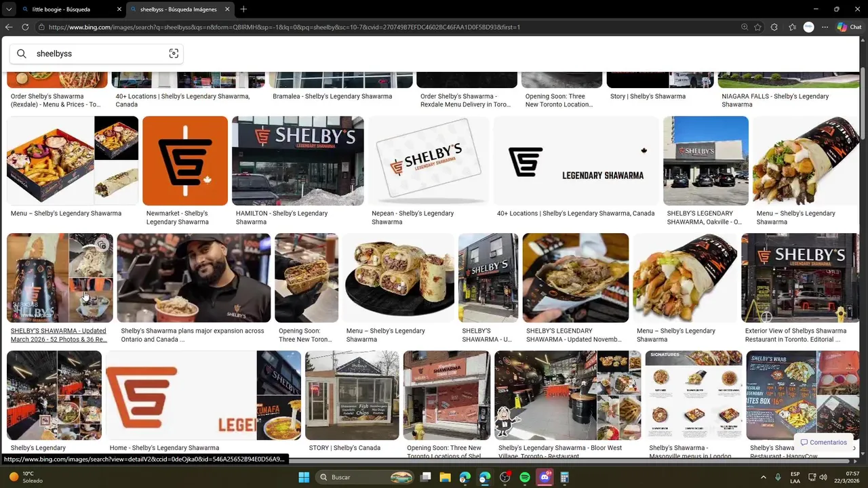Click 'HAMILTON - Shelby's Legendary Shawarma' caption
Image resolution: width=868 pixels, height=488 pixels.
(x=282, y=218)
